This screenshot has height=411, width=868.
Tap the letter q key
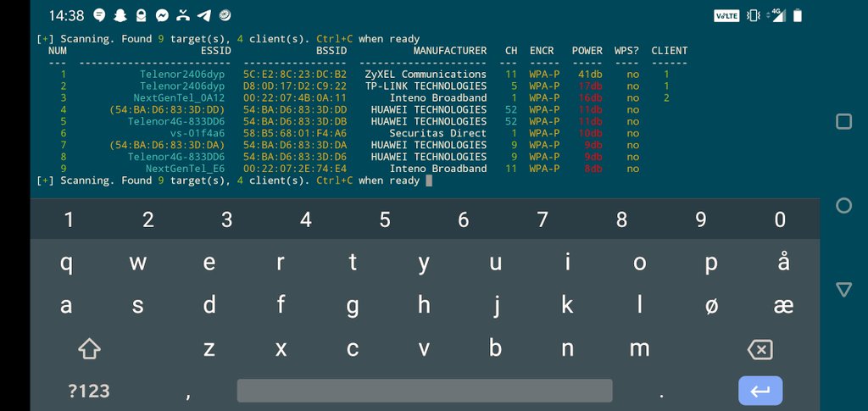(x=66, y=262)
